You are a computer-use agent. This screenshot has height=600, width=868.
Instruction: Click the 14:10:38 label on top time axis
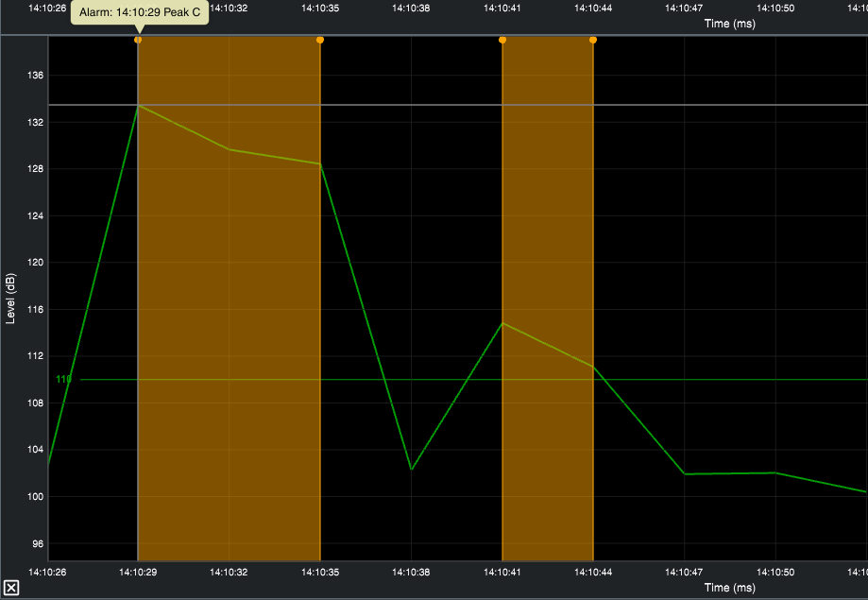click(x=411, y=9)
